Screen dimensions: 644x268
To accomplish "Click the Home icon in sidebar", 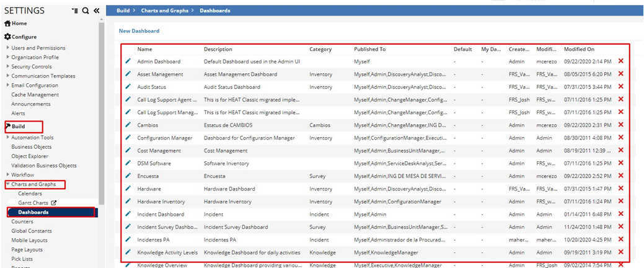I will pos(7,24).
